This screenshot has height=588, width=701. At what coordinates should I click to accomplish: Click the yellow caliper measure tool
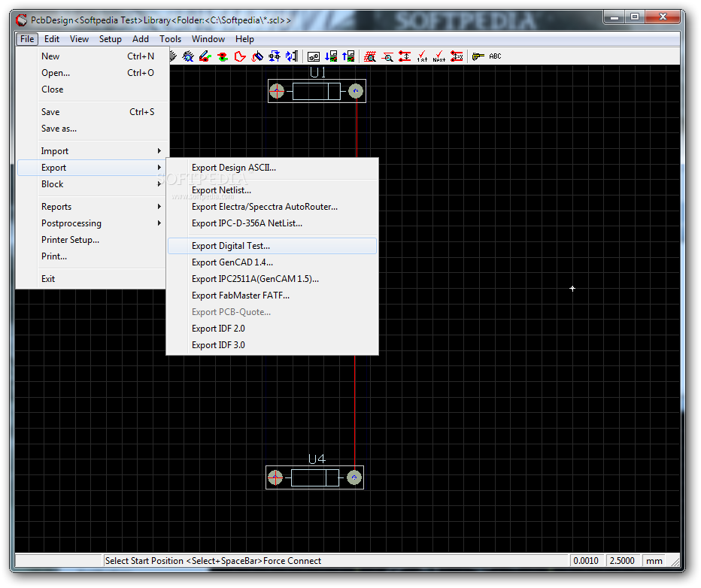click(x=478, y=56)
